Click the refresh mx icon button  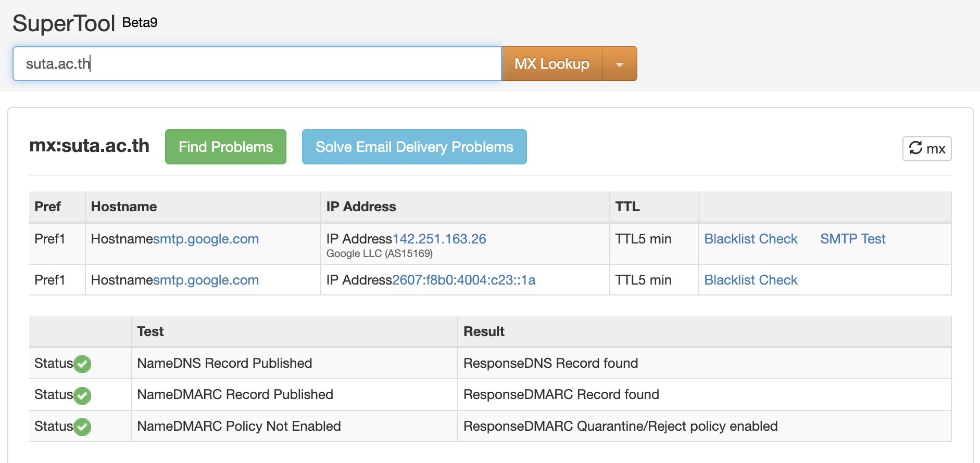(x=926, y=149)
